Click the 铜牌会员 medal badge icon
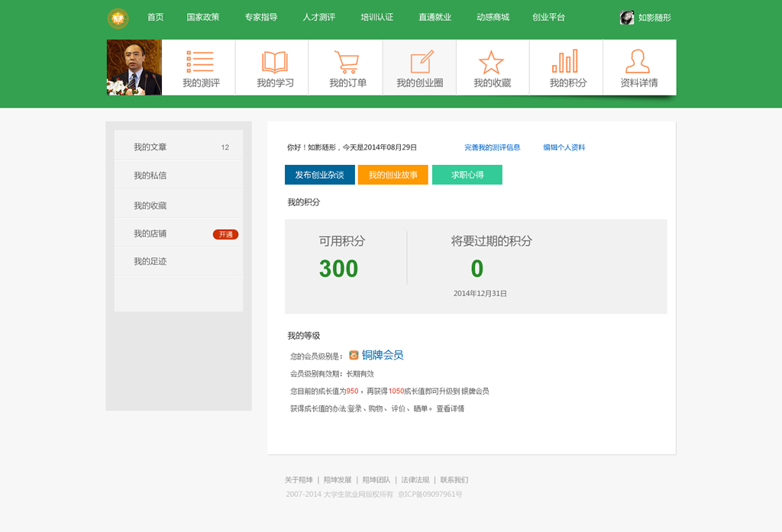This screenshot has height=532, width=782. pos(354,355)
